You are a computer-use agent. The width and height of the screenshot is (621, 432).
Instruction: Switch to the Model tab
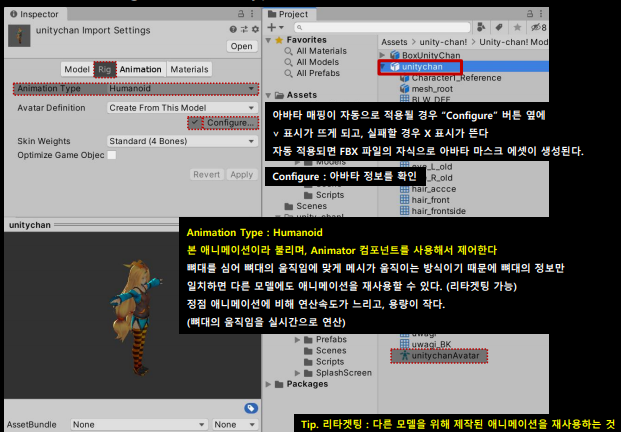pos(77,69)
